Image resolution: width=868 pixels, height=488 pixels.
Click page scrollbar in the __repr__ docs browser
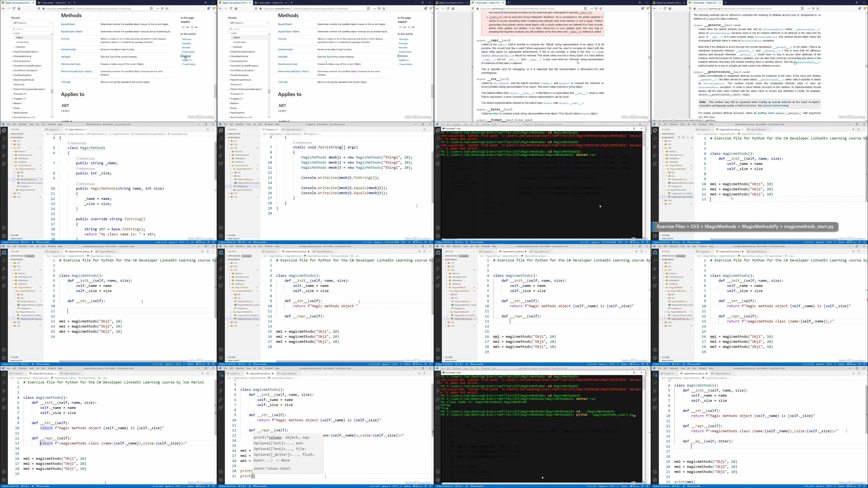[x=649, y=57]
